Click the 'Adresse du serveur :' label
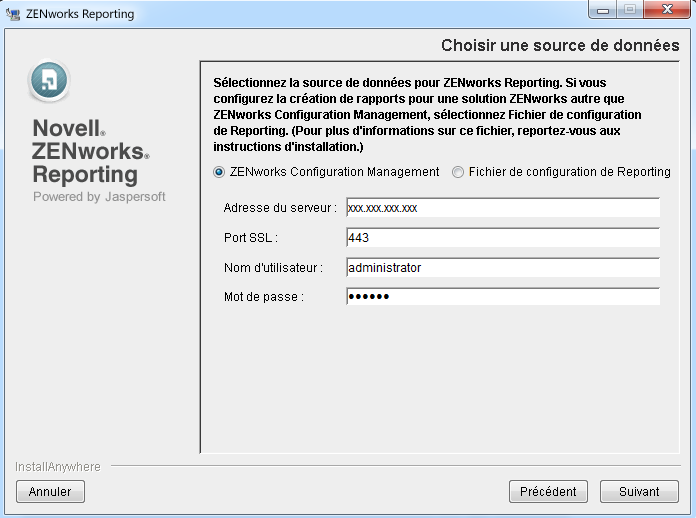The image size is (696, 518). [x=280, y=208]
